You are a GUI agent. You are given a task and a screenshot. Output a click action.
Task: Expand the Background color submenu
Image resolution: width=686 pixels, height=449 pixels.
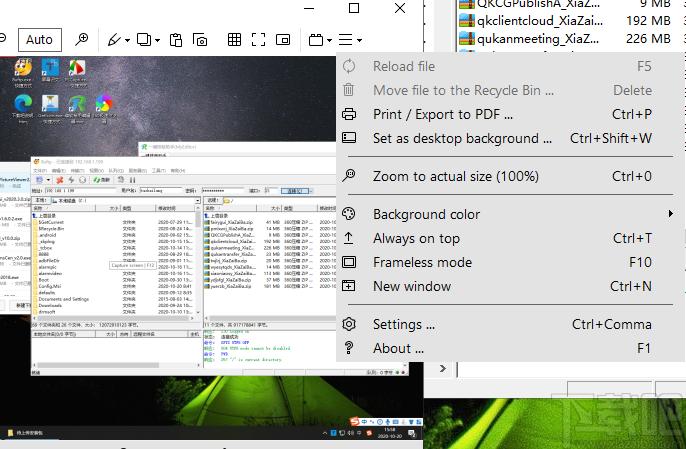[510, 214]
